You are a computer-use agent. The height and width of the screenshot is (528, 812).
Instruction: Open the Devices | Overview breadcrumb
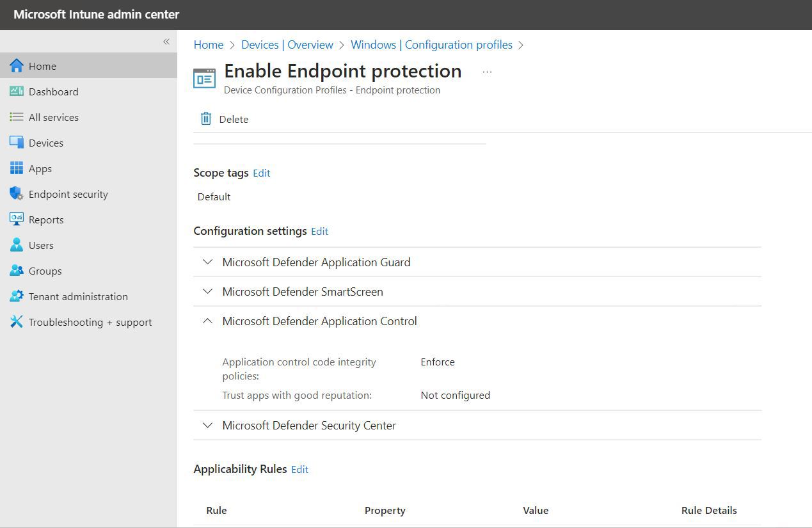[x=287, y=44]
